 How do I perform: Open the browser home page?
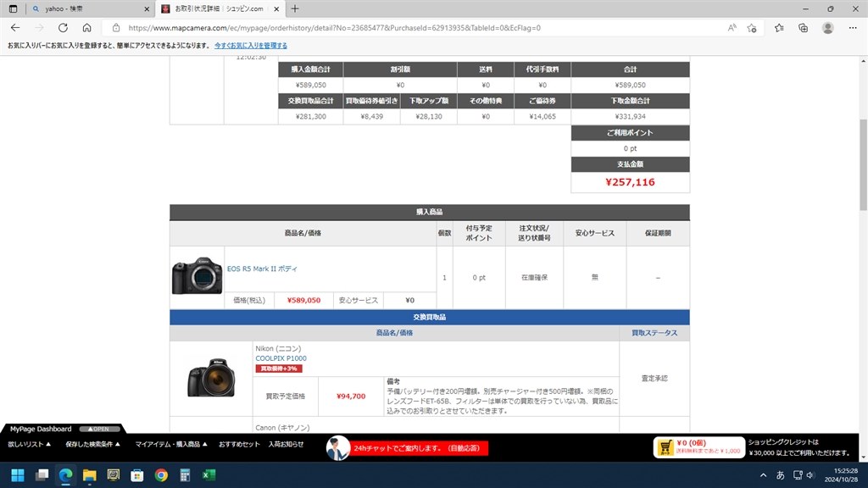pos(87,28)
